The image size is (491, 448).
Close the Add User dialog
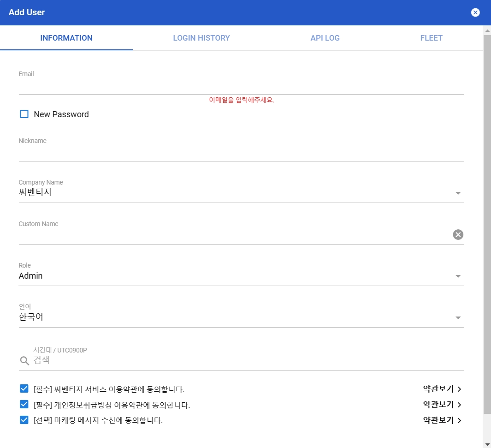(x=475, y=12)
